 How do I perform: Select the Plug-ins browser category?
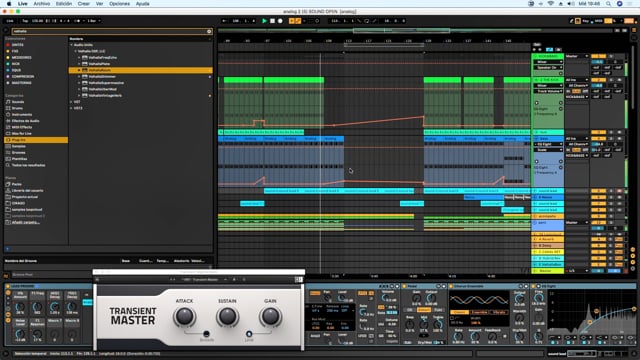(x=36, y=140)
